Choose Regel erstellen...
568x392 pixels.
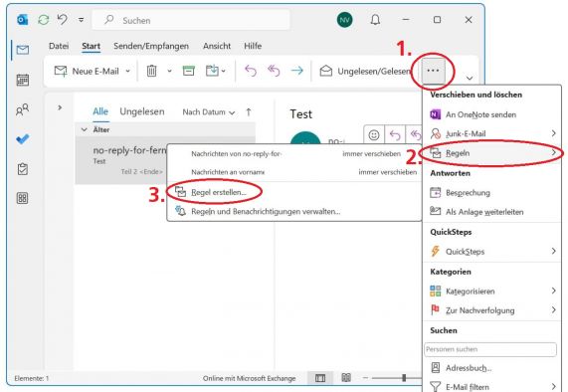[x=293, y=192]
